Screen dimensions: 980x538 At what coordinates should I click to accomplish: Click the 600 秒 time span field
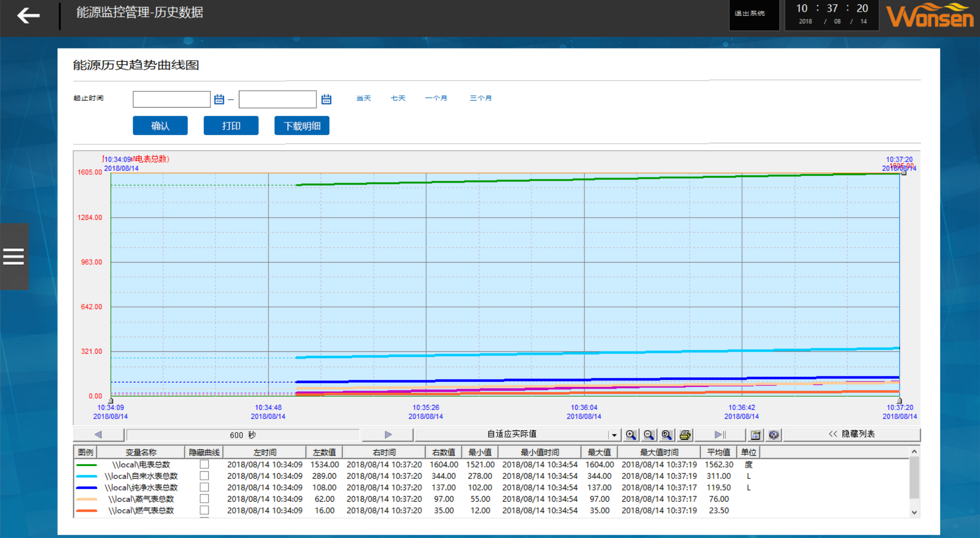[x=243, y=435]
